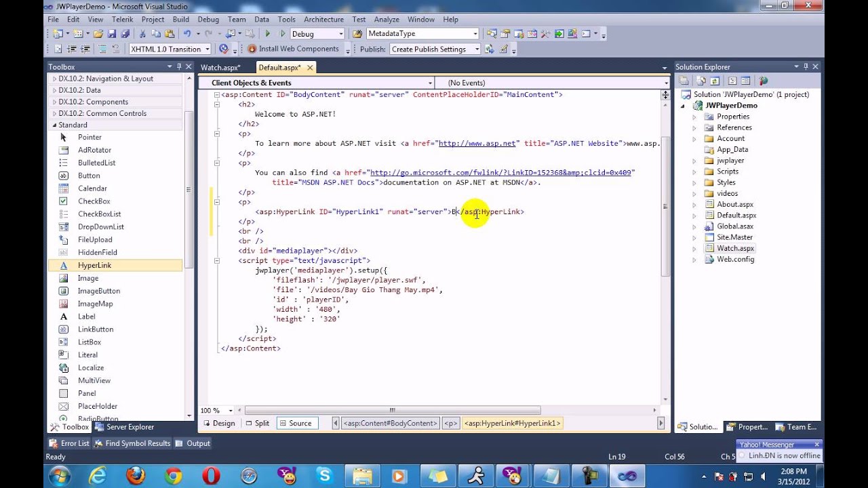Select MultiView control in Toolbox
The height and width of the screenshot is (488, 868).
click(x=116, y=380)
